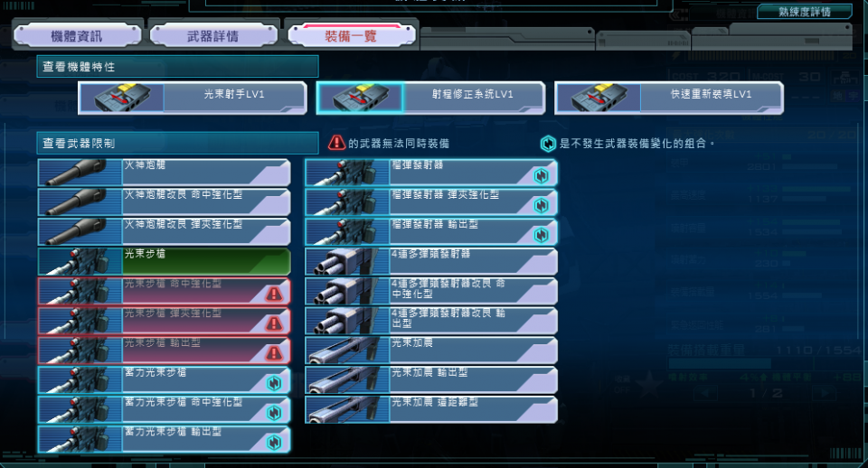Image resolution: width=868 pixels, height=468 pixels.
Task: Choose 光束加農 遠距離型 weapon
Action: pos(431,410)
